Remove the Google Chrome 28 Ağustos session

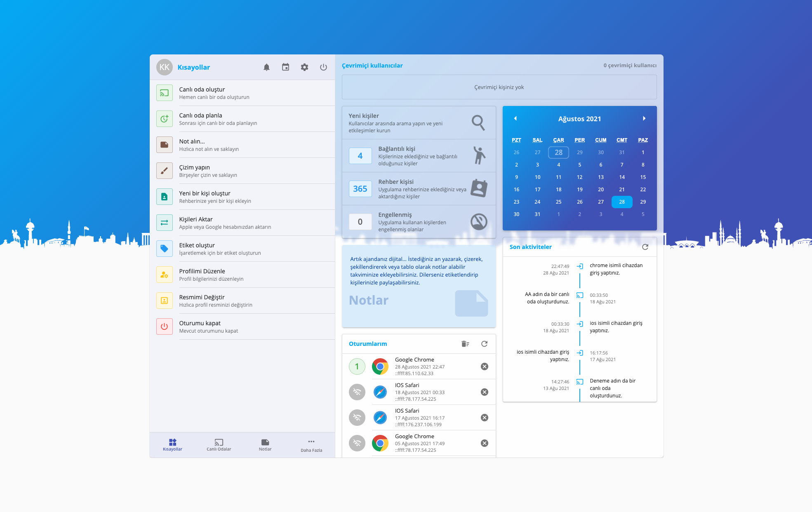[x=485, y=366]
